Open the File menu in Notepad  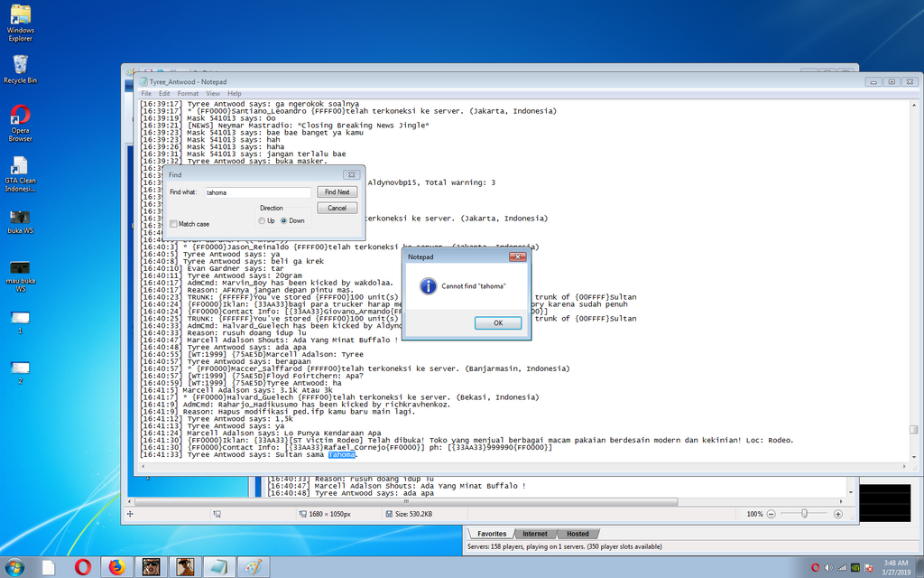pos(146,94)
